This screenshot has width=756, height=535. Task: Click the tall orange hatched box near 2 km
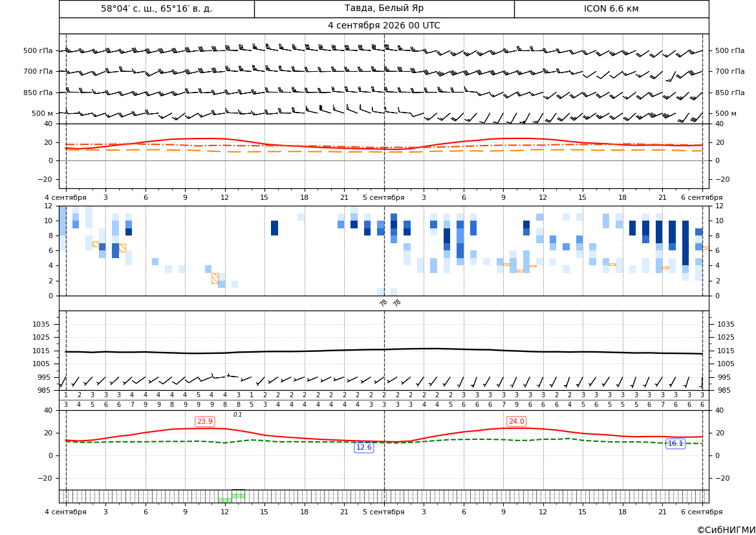click(215, 278)
